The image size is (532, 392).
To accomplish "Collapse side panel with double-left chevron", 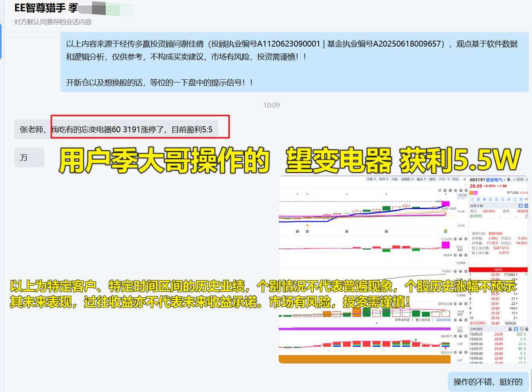I will [x=465, y=179].
